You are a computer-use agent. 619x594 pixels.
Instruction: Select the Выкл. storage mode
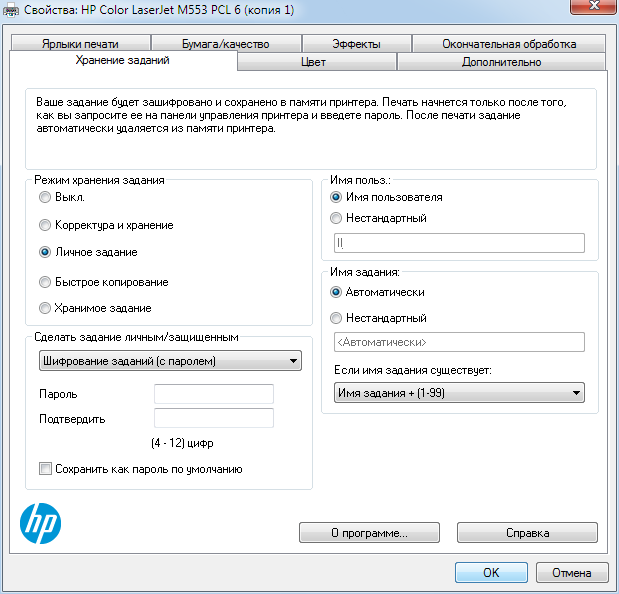(x=44, y=198)
